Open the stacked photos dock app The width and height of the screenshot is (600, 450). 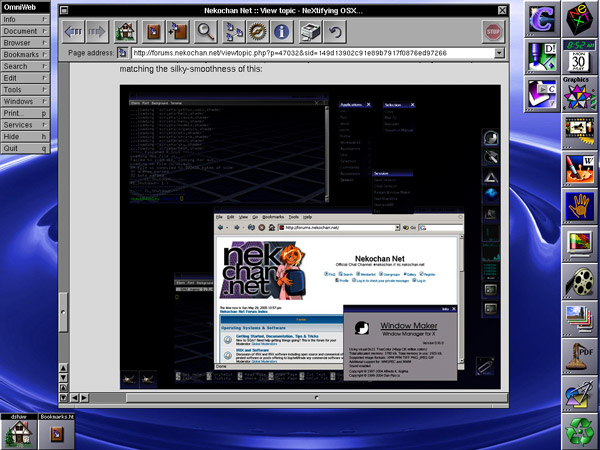pos(580,319)
